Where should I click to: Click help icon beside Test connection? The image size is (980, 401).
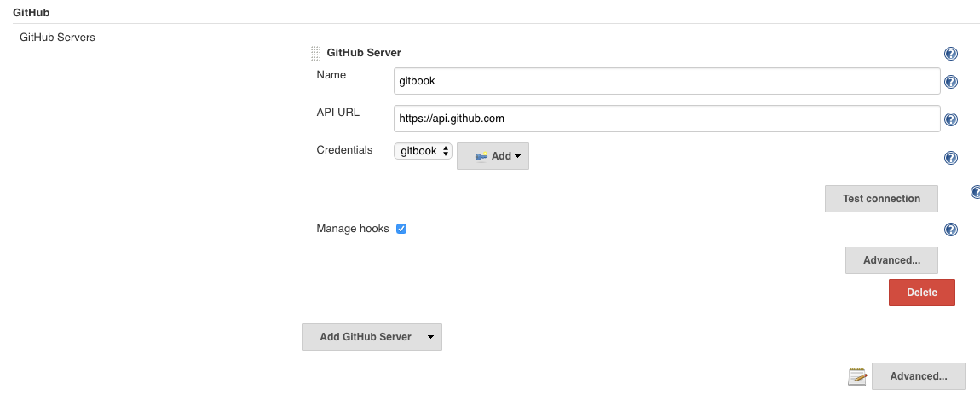pos(976,193)
